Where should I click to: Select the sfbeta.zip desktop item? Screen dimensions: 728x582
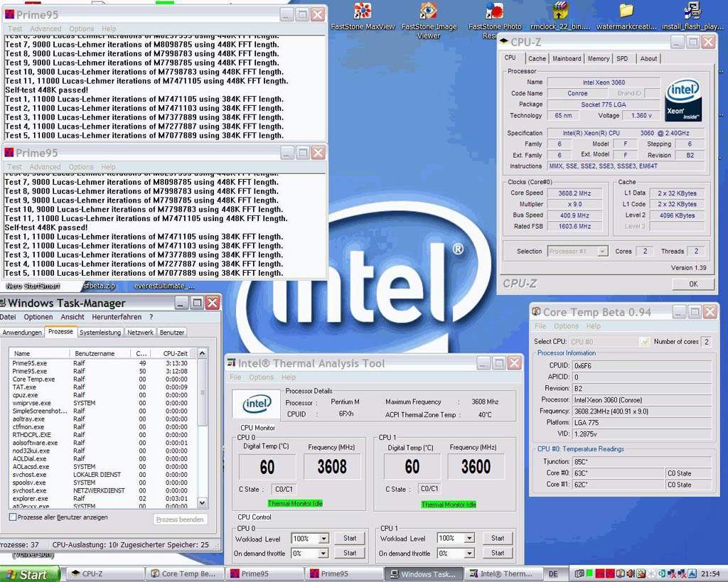99,286
